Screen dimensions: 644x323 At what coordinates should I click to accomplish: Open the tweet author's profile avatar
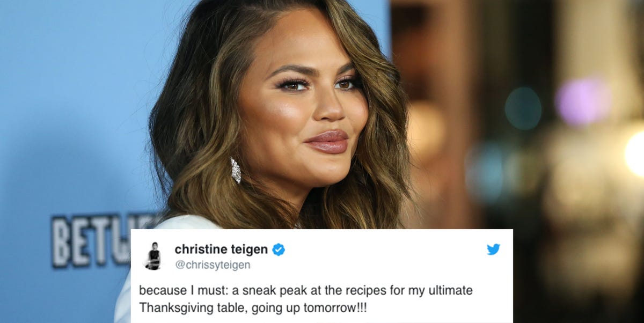pos(153,256)
